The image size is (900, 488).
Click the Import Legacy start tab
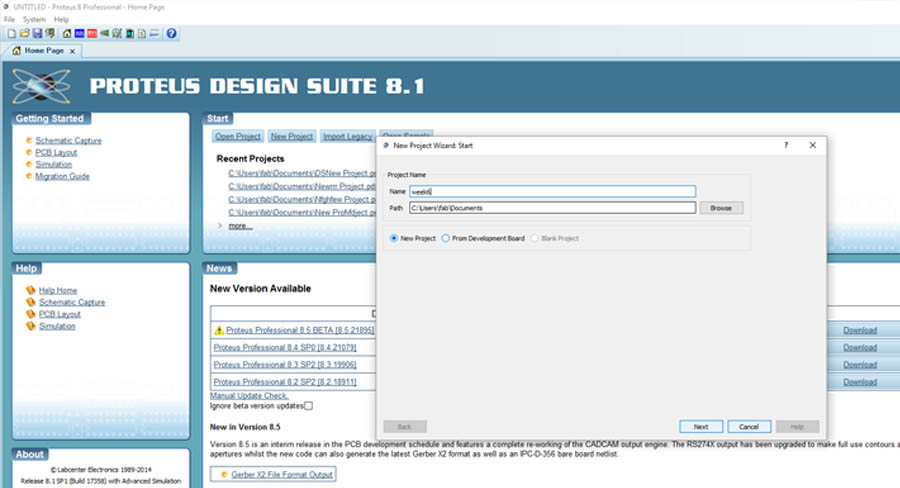[347, 136]
